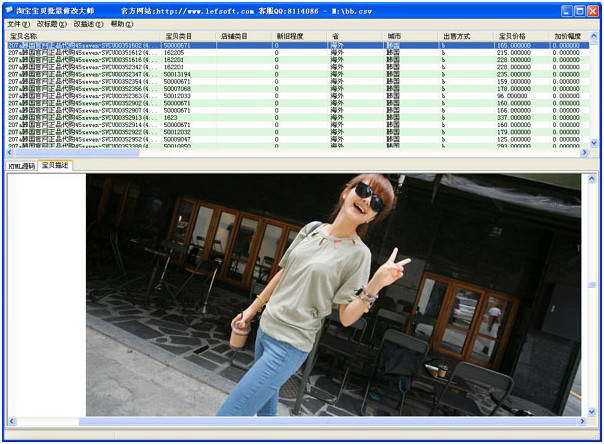Open the 改标题 menu
The height and width of the screenshot is (444, 604).
pyautogui.click(x=51, y=23)
